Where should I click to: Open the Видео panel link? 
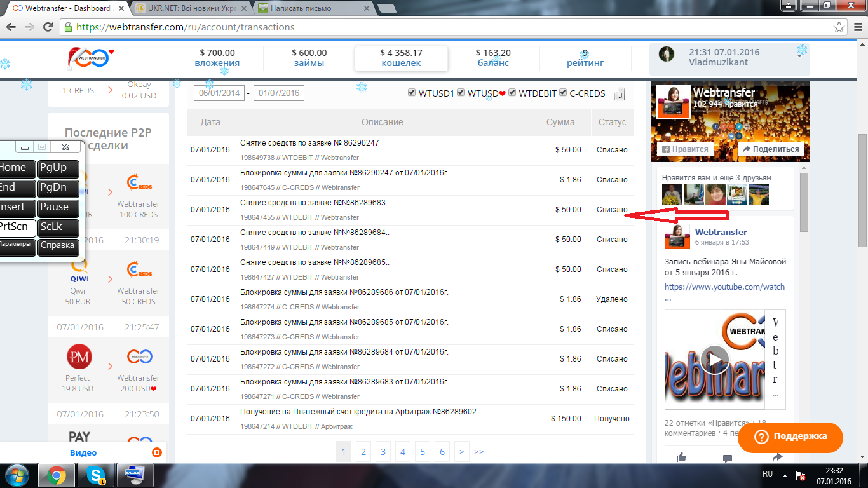(x=83, y=452)
